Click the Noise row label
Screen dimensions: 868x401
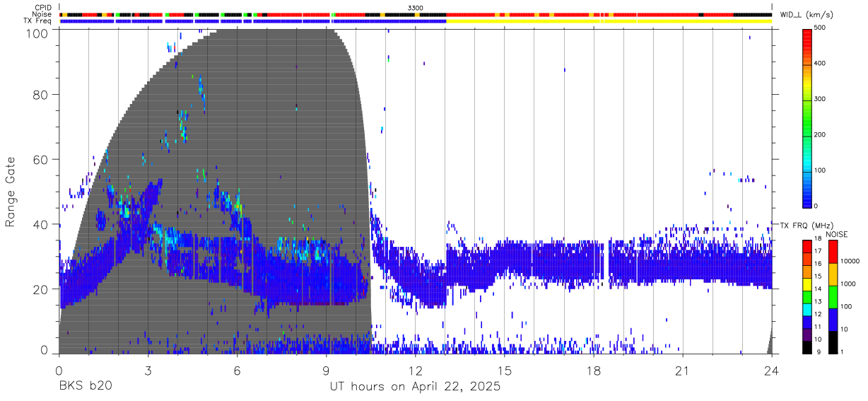point(42,14)
